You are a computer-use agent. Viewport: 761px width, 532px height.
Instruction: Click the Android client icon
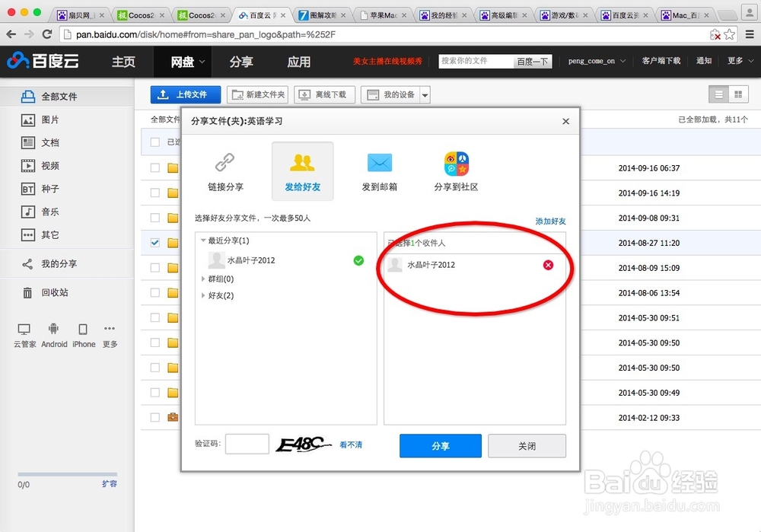(53, 329)
